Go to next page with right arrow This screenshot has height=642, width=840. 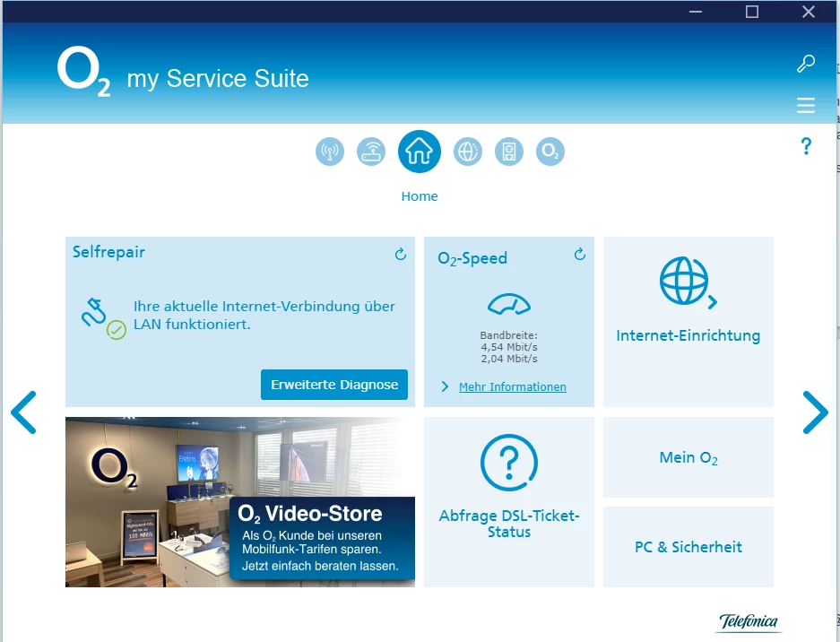click(x=816, y=412)
